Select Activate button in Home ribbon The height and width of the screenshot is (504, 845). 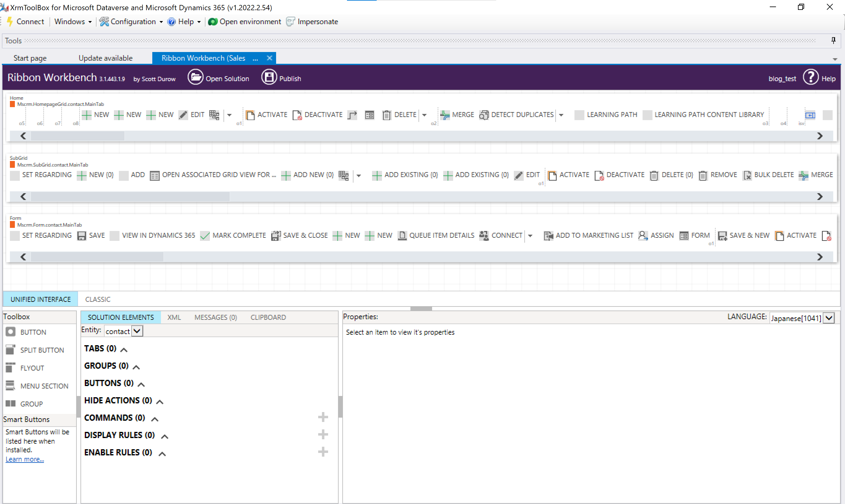pyautogui.click(x=266, y=115)
